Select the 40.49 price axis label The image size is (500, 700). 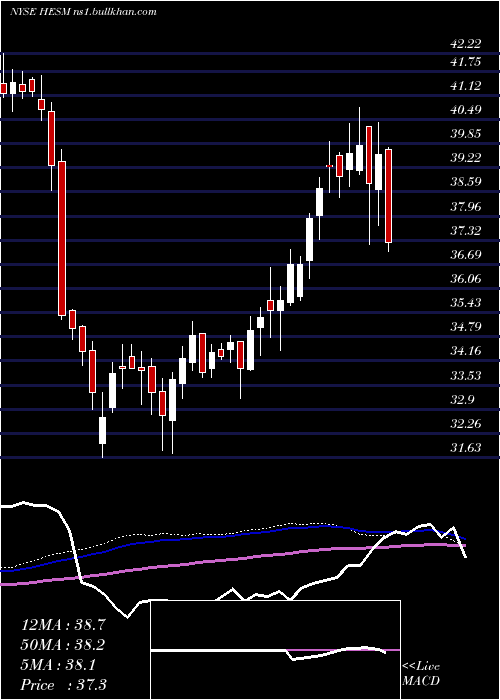466,110
